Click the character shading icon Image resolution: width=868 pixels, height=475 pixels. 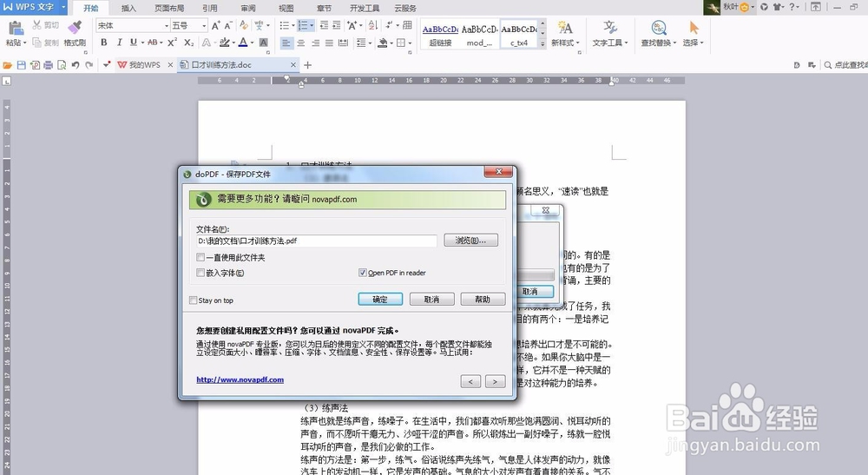coord(264,43)
